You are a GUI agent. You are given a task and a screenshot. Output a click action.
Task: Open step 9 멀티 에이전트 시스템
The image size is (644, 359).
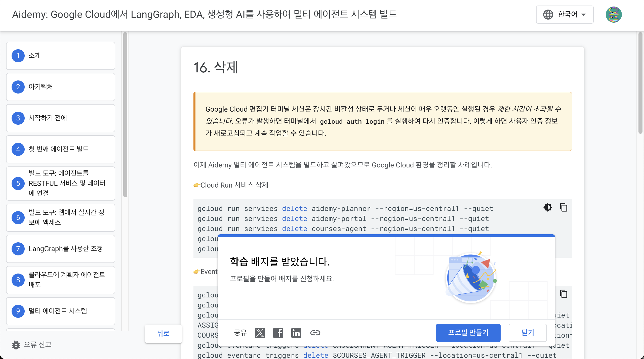[61, 311]
